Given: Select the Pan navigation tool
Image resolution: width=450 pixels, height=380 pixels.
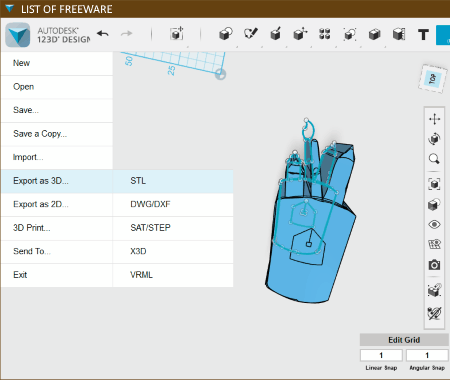Looking at the screenshot, I should point(434,119).
